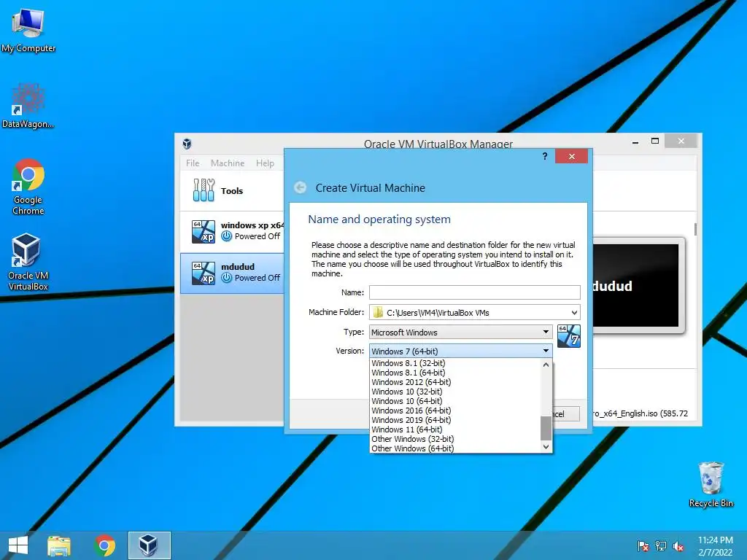Select the mdudud virtual machine
The image size is (747, 560).
coord(232,273)
